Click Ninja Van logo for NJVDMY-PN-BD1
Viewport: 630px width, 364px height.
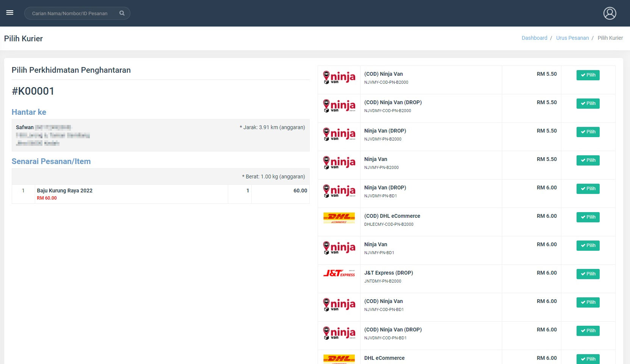click(339, 191)
